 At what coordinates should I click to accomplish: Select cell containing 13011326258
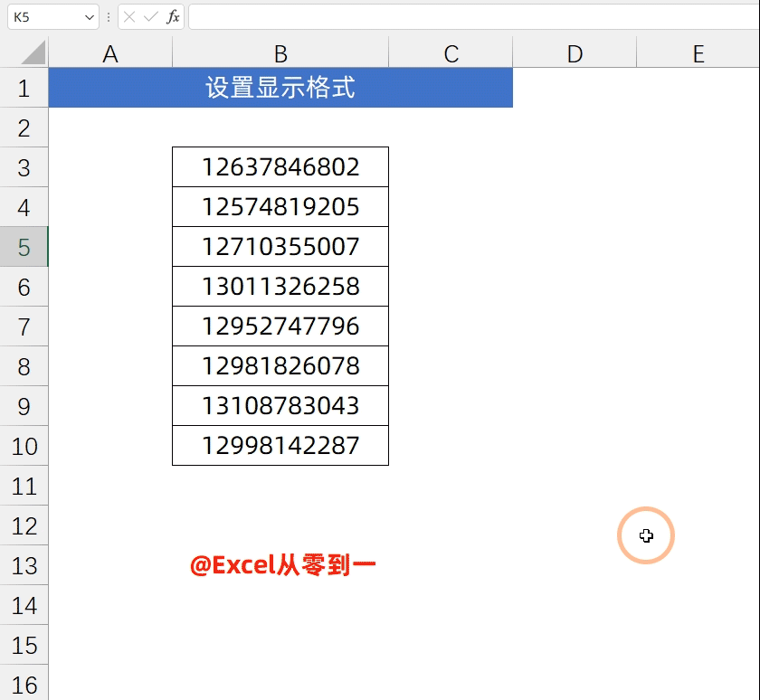(280, 287)
